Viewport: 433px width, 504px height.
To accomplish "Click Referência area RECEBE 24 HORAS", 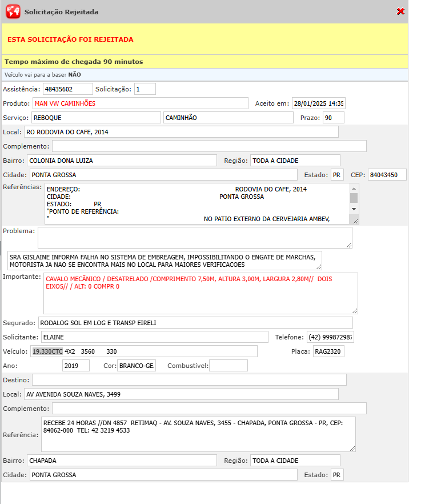I will [198, 434].
